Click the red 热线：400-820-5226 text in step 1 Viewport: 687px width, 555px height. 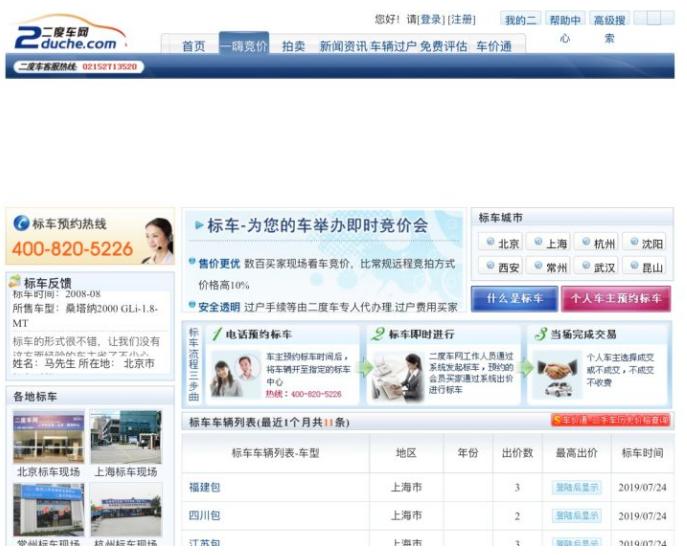(x=303, y=394)
